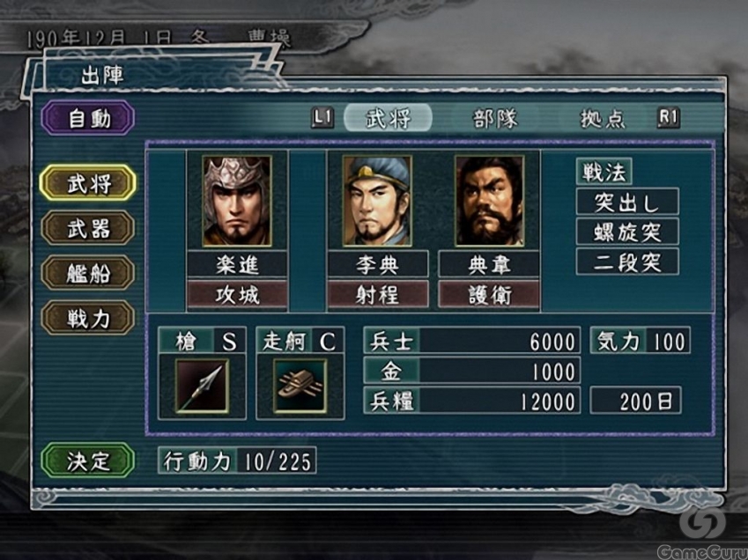Open the 戦力 forces menu
Viewport: 748px width, 560px height.
(x=88, y=319)
